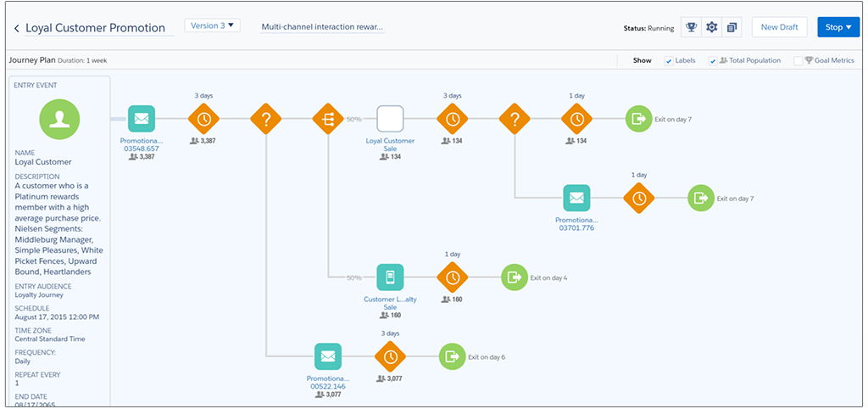Open the Promotiona... 00522.146 label link
The width and height of the screenshot is (868, 409).
[x=328, y=383]
